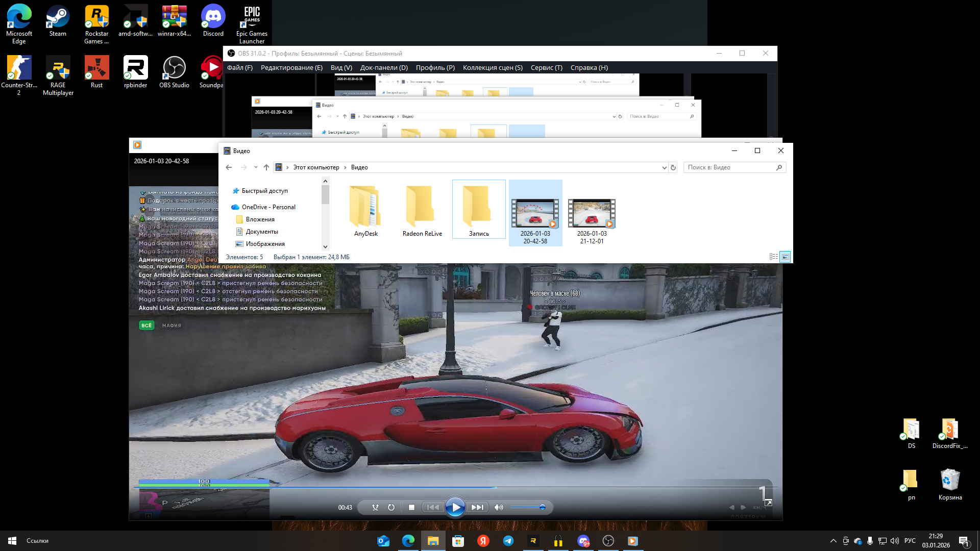Click the previous track icon
The image size is (980, 551).
433,507
